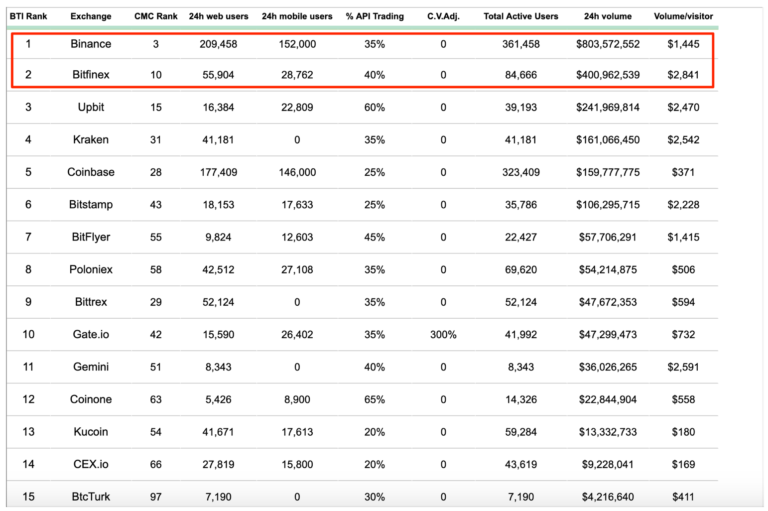
Task: Select the Bitfinex exchange name
Action: point(91,75)
